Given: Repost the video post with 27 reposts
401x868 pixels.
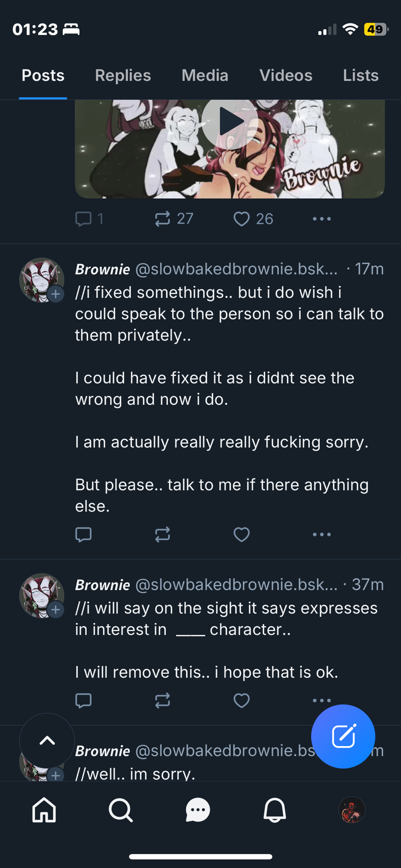Looking at the screenshot, I should [x=162, y=219].
